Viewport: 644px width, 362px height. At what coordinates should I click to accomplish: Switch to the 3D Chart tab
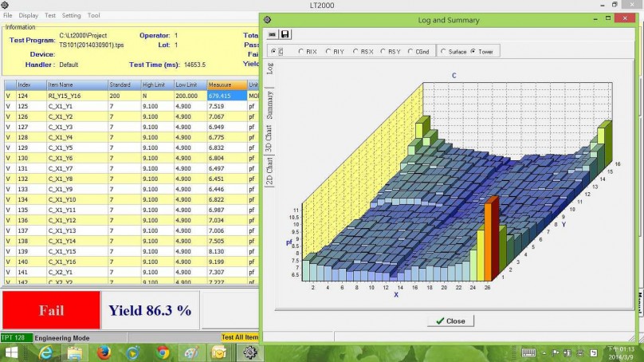[269, 138]
